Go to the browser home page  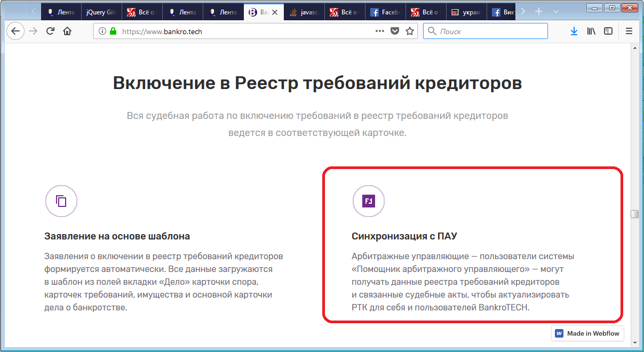(x=67, y=31)
